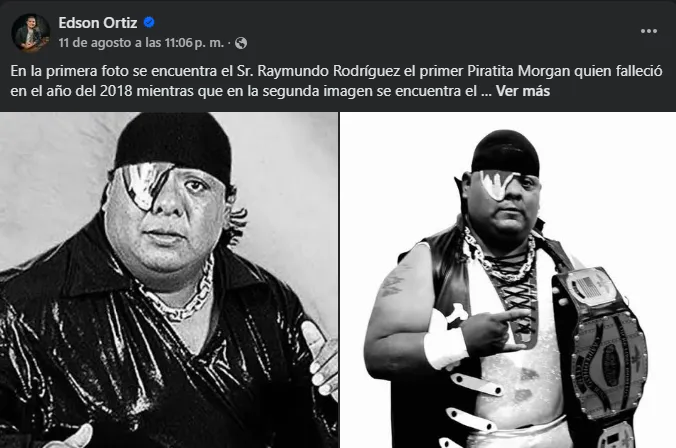Click the laced vest in the right photo
This screenshot has width=676, height=448.
pos(517,293)
